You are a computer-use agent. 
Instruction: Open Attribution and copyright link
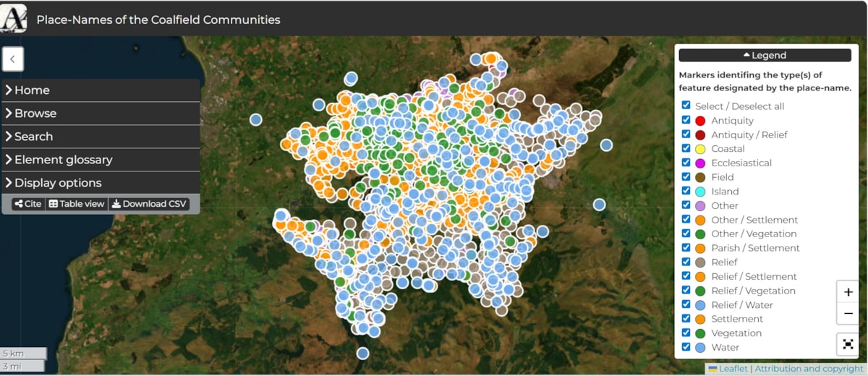[809, 369]
